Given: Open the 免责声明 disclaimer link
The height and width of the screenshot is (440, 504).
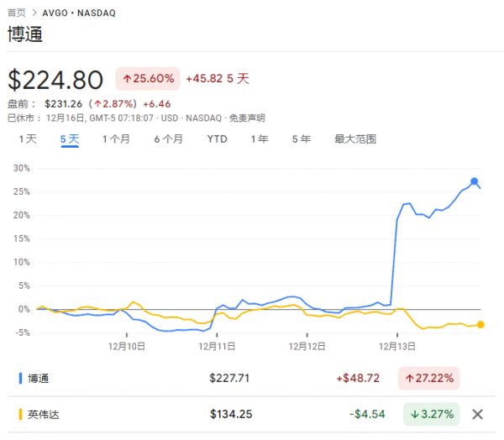Looking at the screenshot, I should (246, 118).
